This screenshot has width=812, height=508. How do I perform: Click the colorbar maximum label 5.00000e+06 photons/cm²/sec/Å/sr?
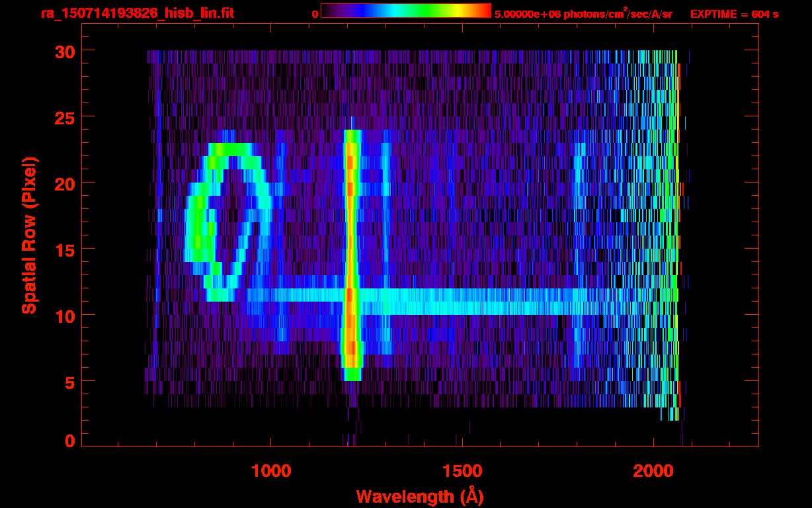[x=583, y=14]
